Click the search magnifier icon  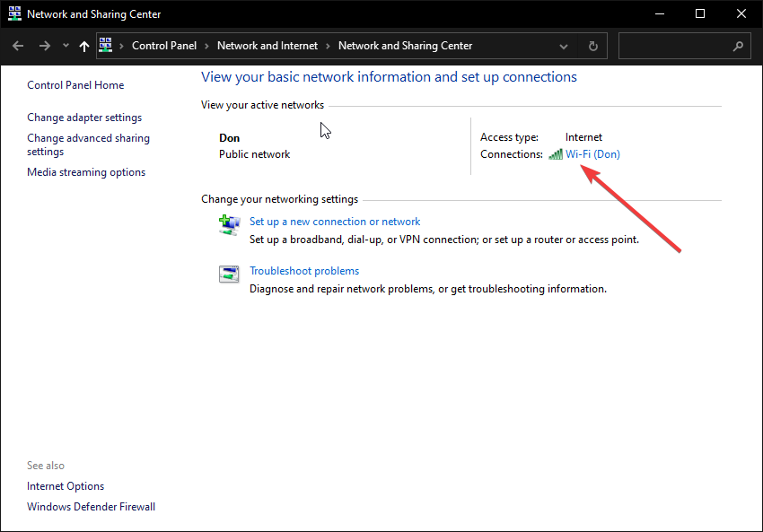pyautogui.click(x=738, y=46)
